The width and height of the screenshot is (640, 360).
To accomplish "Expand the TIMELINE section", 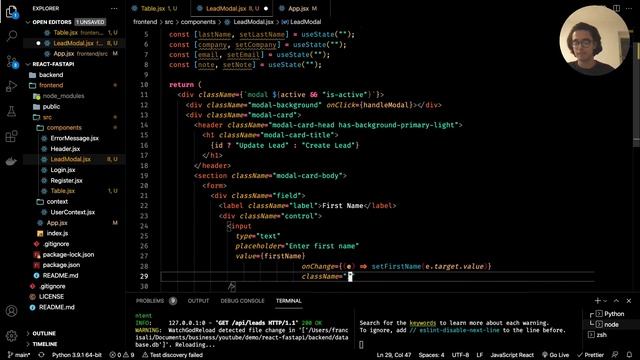I will (x=44, y=344).
